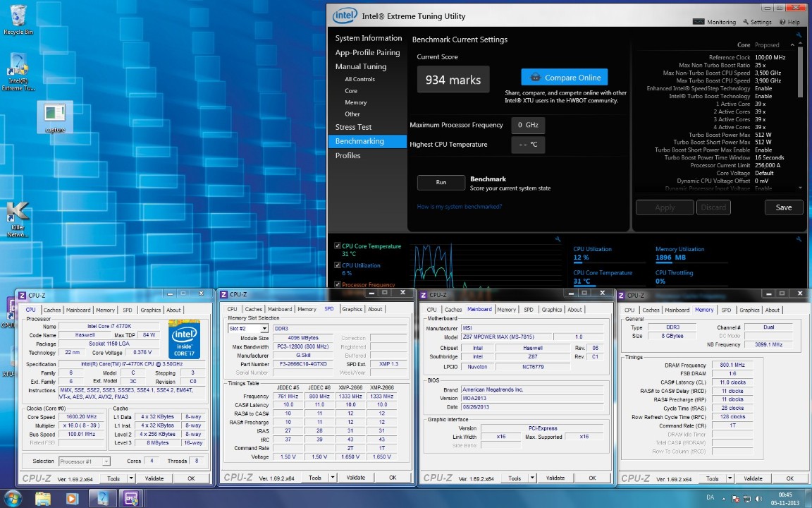Click the CPU-Z taskbar button

coord(131,498)
